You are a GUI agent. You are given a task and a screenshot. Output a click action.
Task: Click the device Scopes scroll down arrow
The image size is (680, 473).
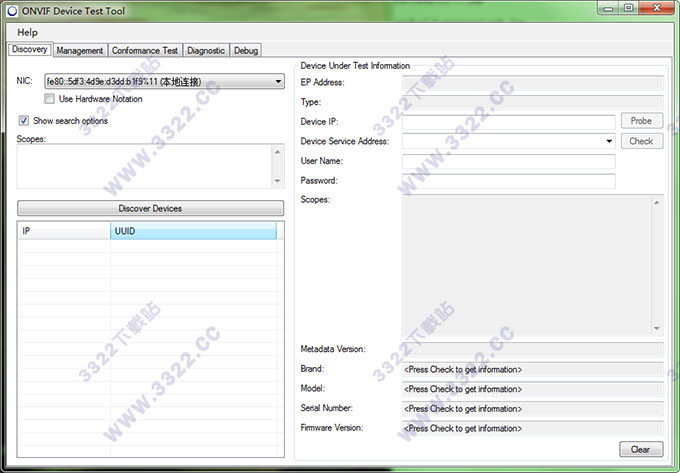(657, 329)
